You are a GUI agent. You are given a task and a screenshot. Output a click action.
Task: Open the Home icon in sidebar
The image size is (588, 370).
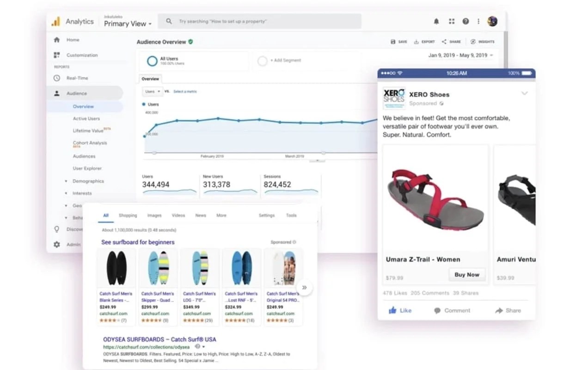click(x=57, y=40)
